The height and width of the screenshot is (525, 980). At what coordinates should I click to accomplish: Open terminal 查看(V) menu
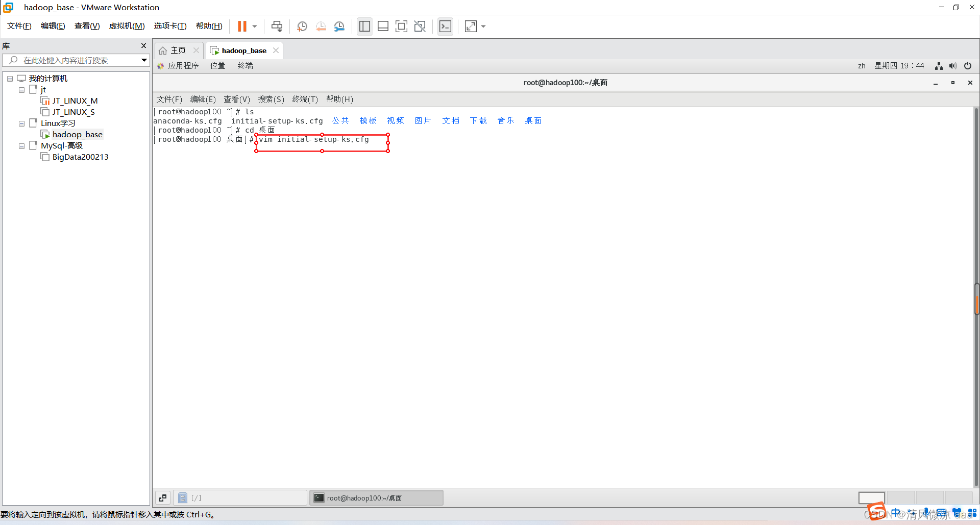point(237,99)
